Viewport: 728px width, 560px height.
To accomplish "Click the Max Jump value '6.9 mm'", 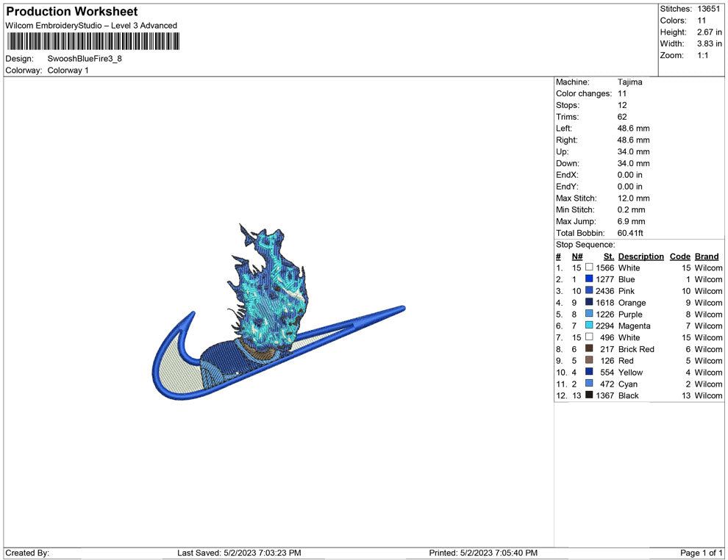I will click(x=632, y=221).
